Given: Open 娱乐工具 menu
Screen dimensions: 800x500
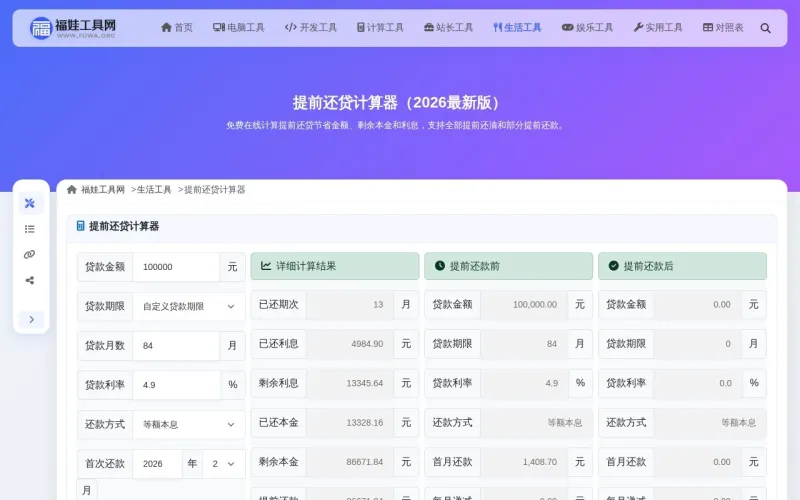Looking at the screenshot, I should [x=587, y=28].
